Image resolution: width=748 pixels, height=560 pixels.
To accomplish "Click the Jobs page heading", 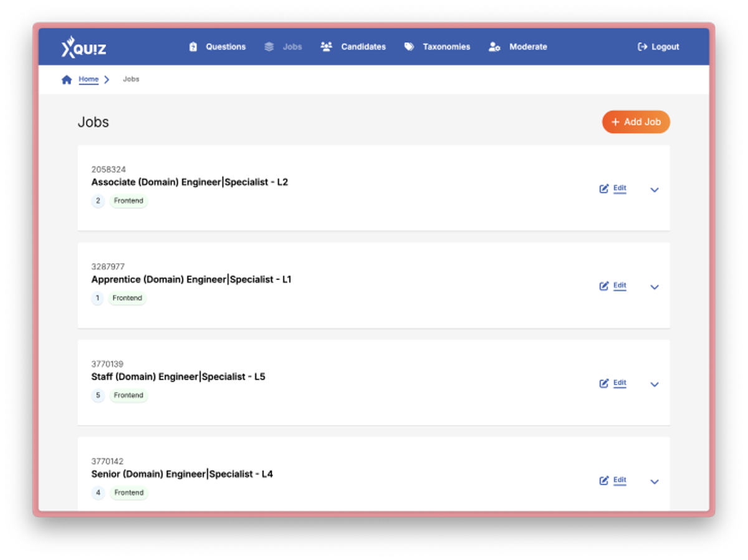I will (x=93, y=122).
